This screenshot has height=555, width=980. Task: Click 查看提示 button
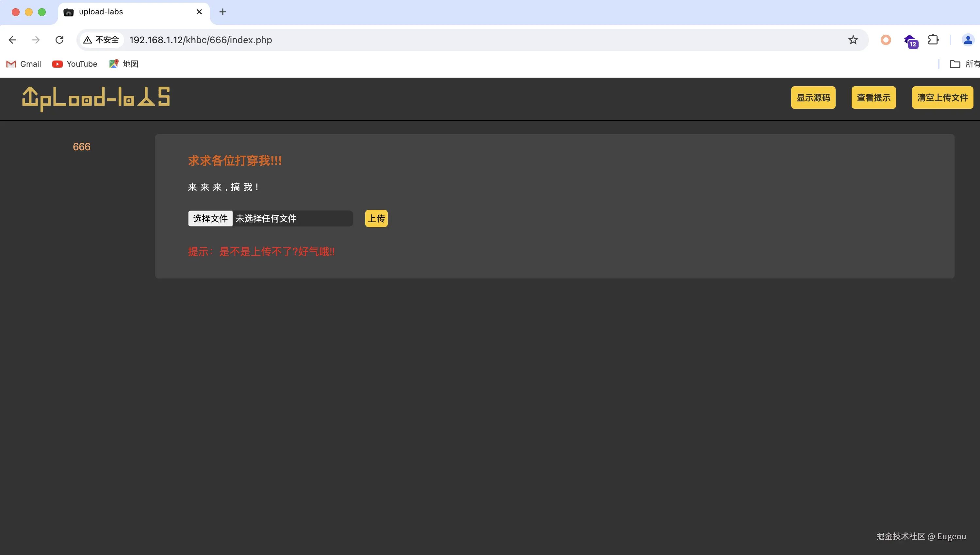point(874,98)
